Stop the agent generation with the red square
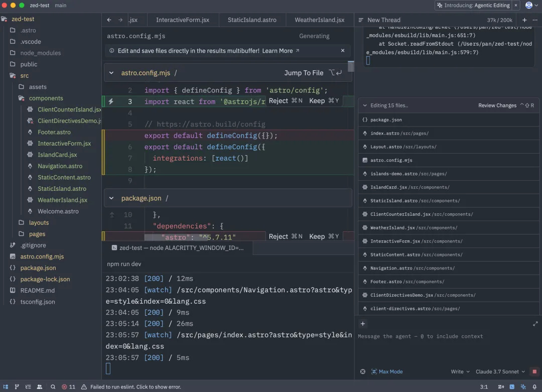The width and height of the screenshot is (542, 392). [x=534, y=372]
